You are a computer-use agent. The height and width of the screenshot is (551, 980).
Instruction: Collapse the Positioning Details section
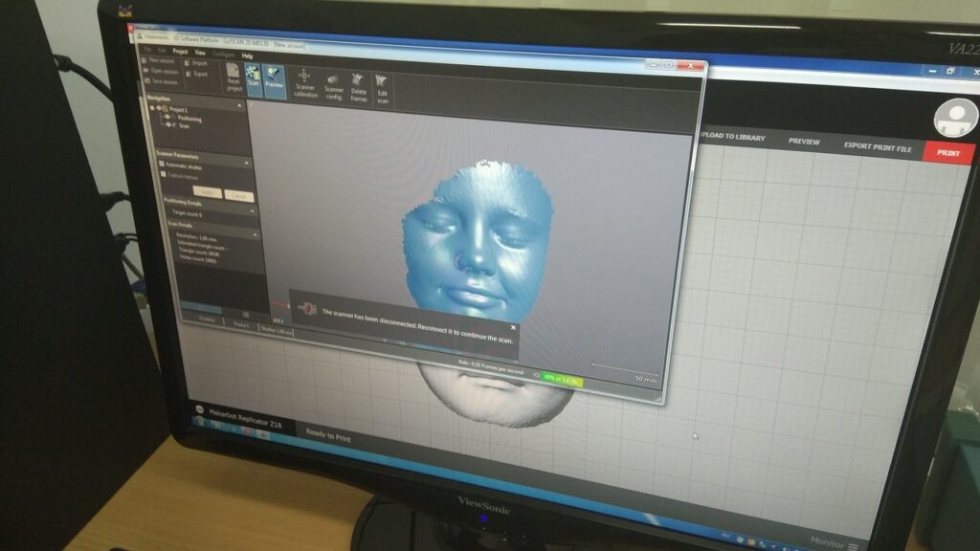[253, 211]
